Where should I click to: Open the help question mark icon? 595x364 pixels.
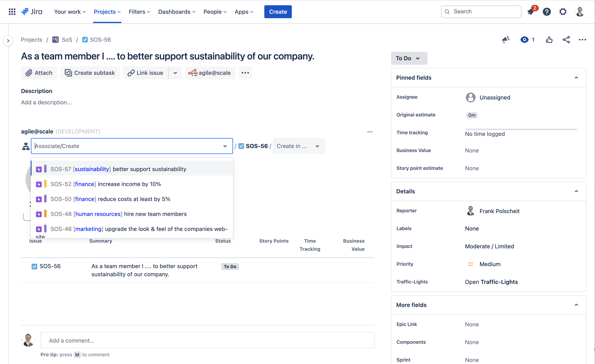(547, 12)
